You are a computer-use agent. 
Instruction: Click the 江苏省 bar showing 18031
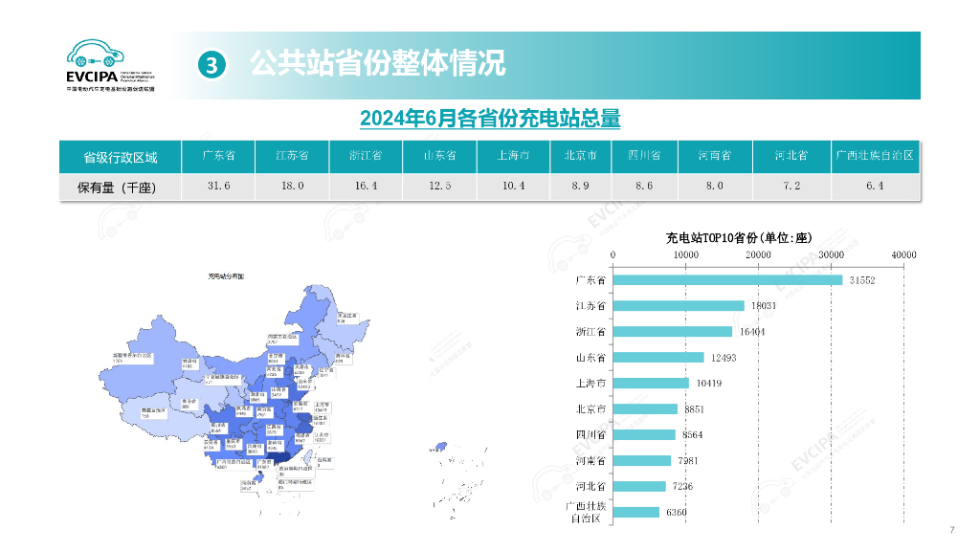[x=680, y=307]
